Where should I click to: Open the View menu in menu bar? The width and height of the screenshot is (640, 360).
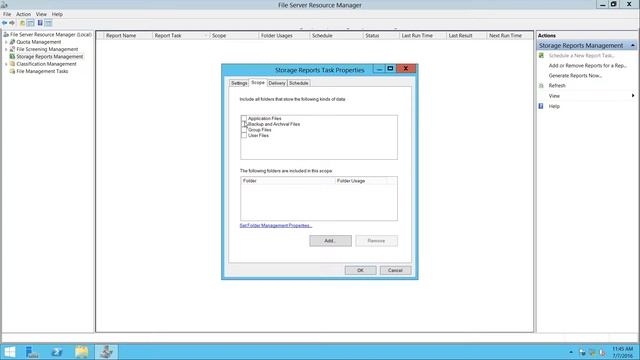(x=41, y=14)
